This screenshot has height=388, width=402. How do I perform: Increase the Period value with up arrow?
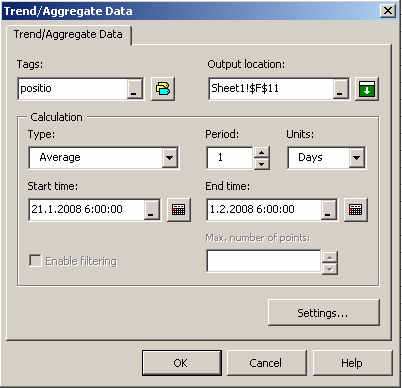point(262,153)
